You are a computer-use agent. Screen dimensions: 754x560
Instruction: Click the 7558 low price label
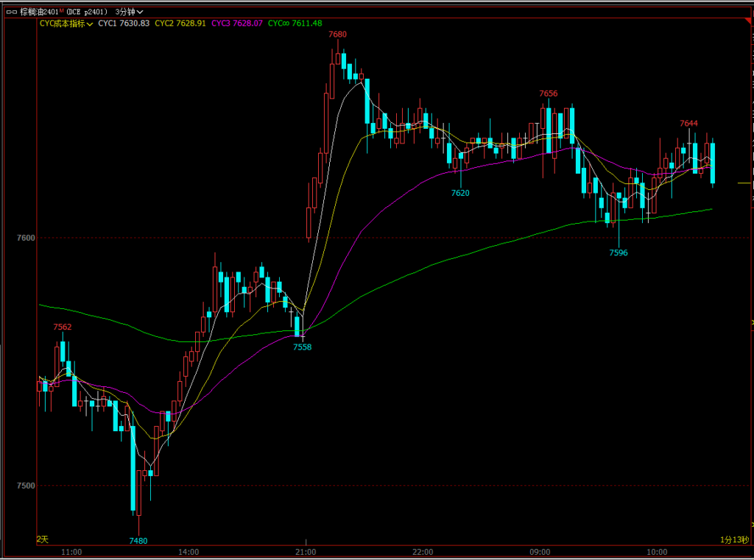pyautogui.click(x=302, y=347)
